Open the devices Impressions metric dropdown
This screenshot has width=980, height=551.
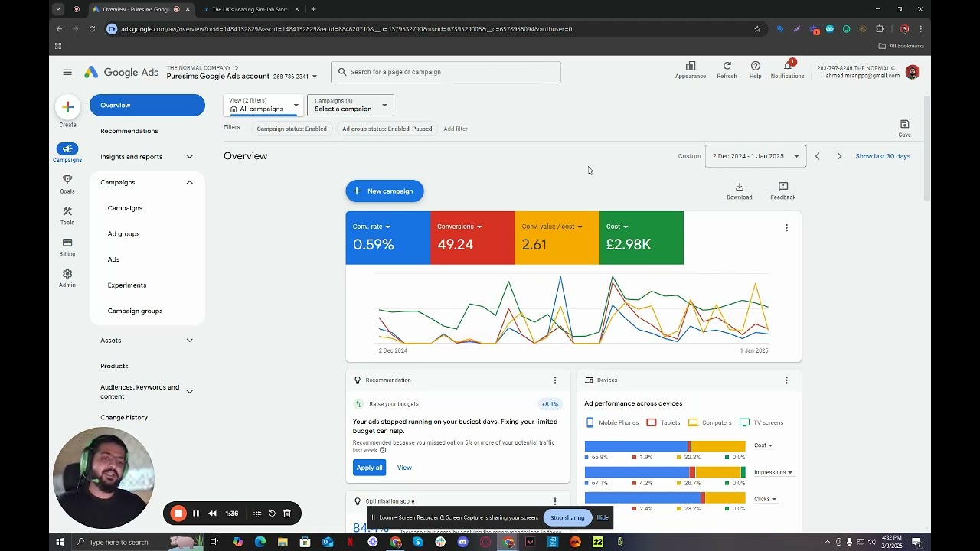coord(773,472)
